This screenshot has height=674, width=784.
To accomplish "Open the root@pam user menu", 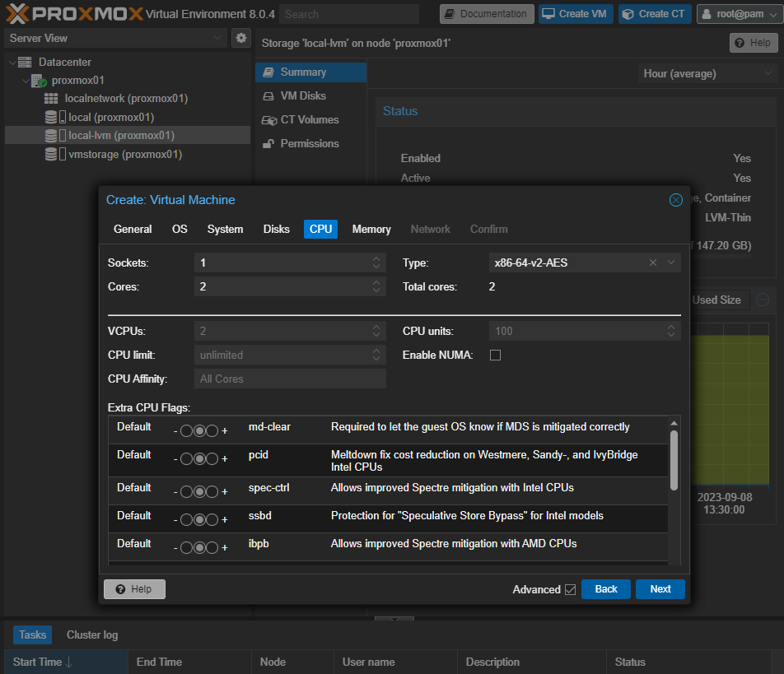I will [738, 14].
